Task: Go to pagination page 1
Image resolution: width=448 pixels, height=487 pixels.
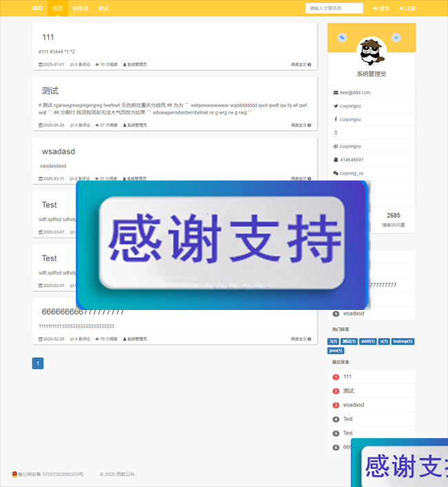Action: [x=38, y=363]
